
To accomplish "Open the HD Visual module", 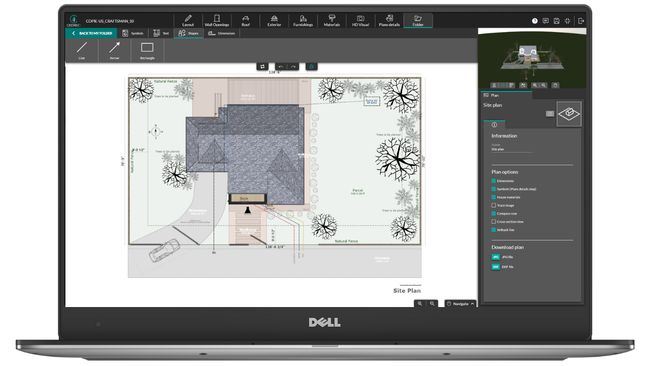I will click(x=360, y=20).
